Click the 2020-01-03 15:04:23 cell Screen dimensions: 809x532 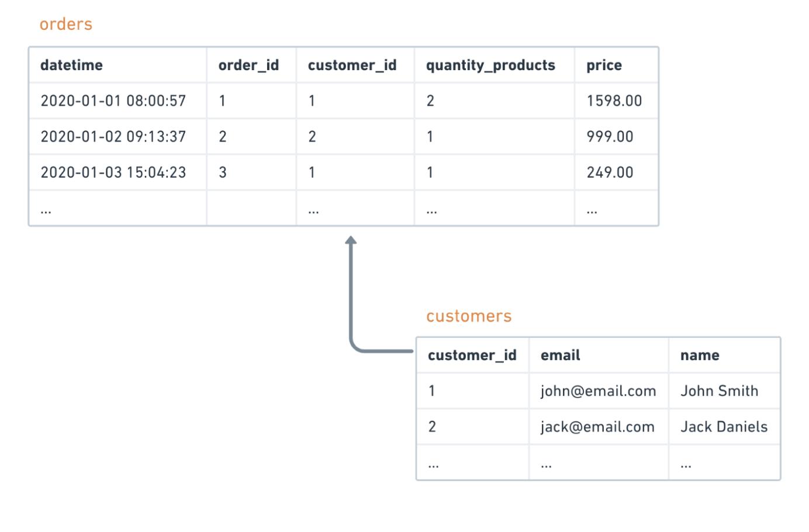113,172
